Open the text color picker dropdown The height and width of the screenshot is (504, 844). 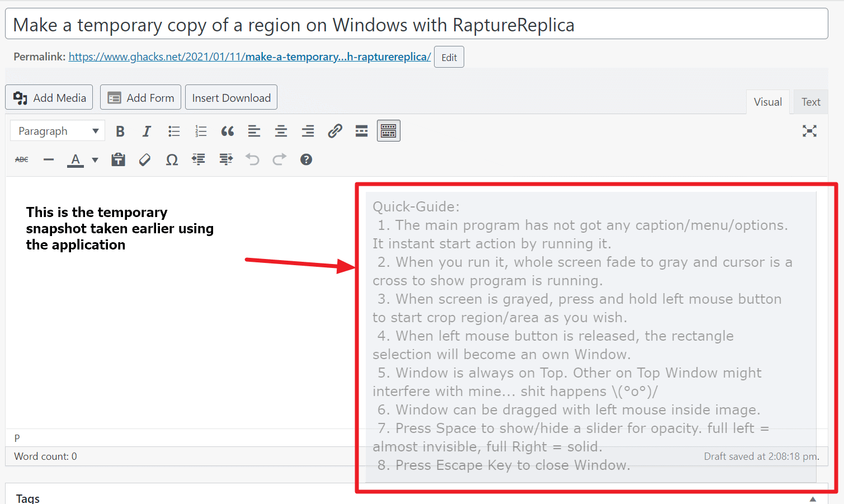click(x=95, y=160)
